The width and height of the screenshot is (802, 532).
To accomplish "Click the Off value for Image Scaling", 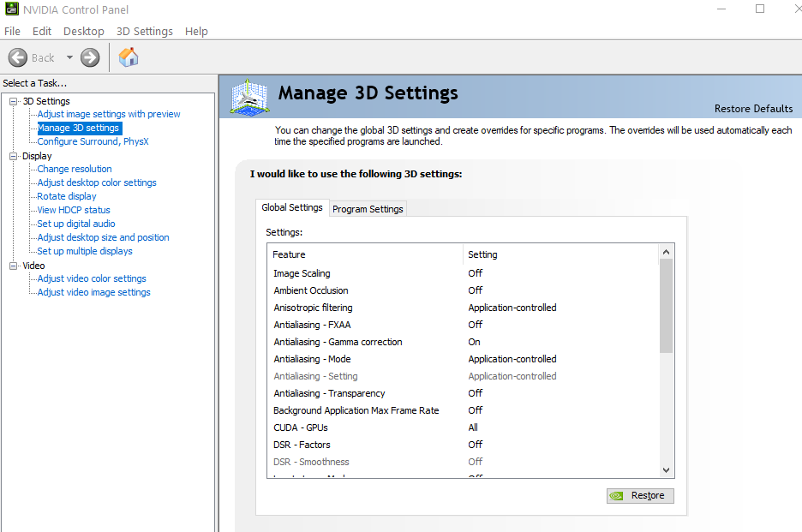I will coord(476,273).
